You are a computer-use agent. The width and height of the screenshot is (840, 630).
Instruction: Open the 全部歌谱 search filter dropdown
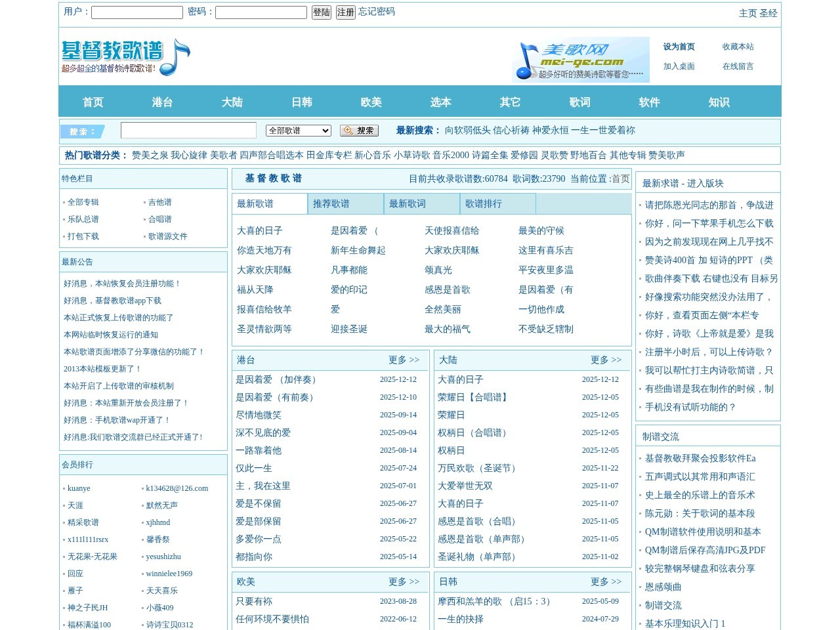pos(299,130)
